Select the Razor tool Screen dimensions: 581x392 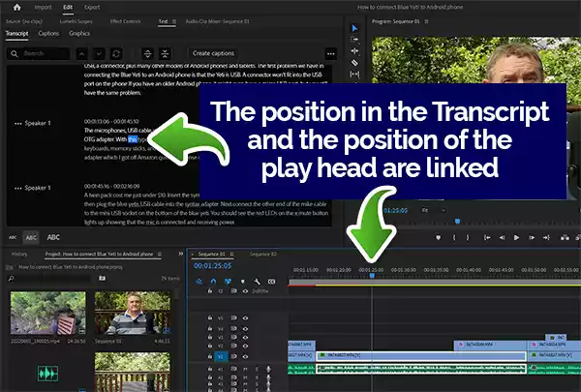point(354,63)
